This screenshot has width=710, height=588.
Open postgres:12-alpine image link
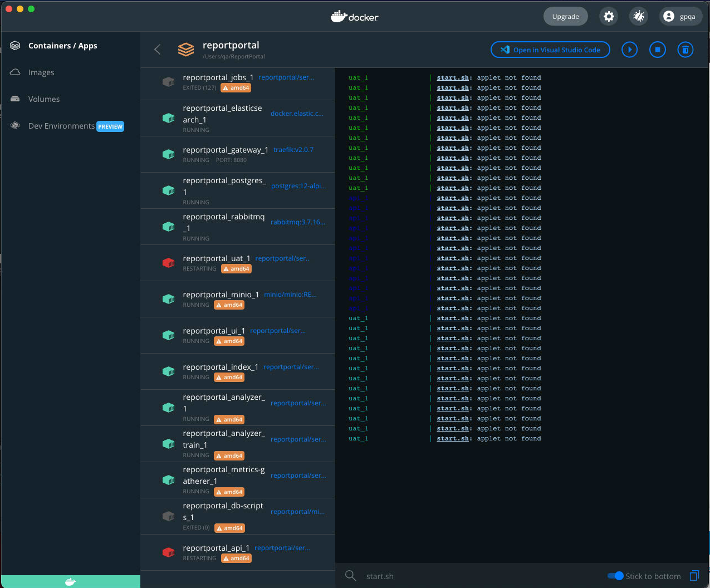[298, 186]
